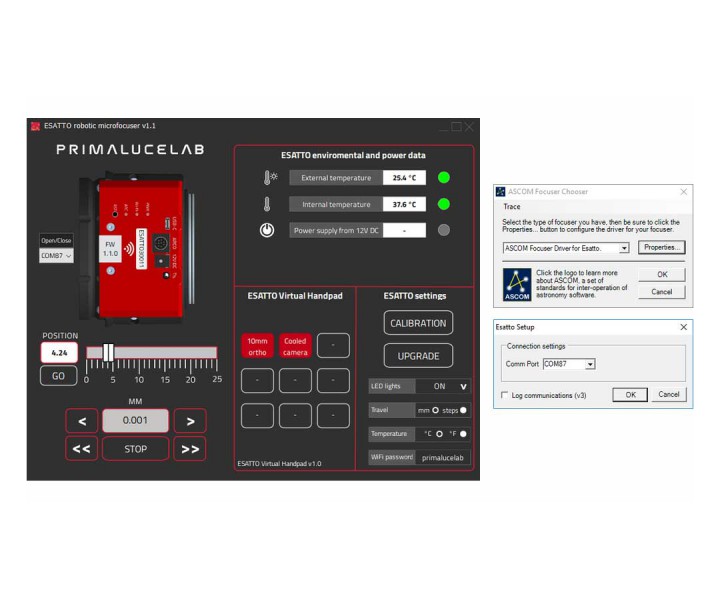Click the power supply icon

(267, 229)
